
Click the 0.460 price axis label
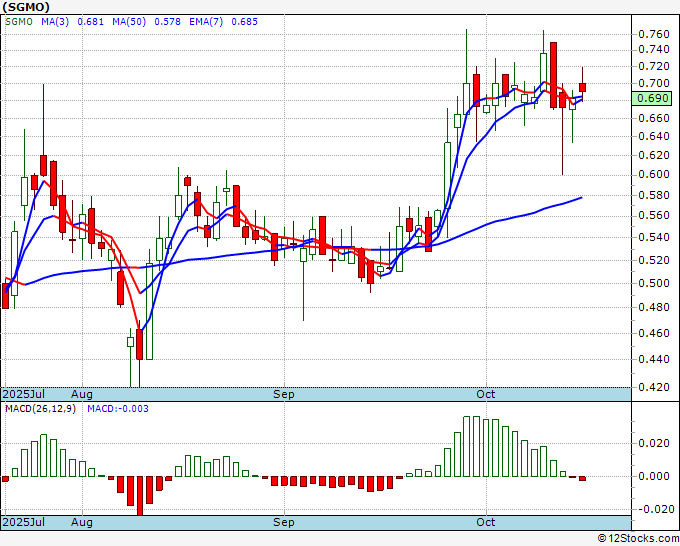click(x=654, y=333)
